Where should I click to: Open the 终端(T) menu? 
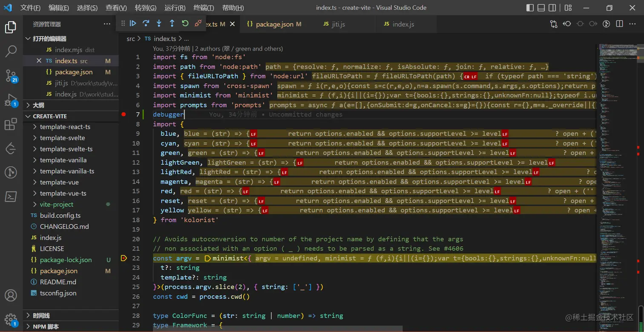pyautogui.click(x=204, y=8)
